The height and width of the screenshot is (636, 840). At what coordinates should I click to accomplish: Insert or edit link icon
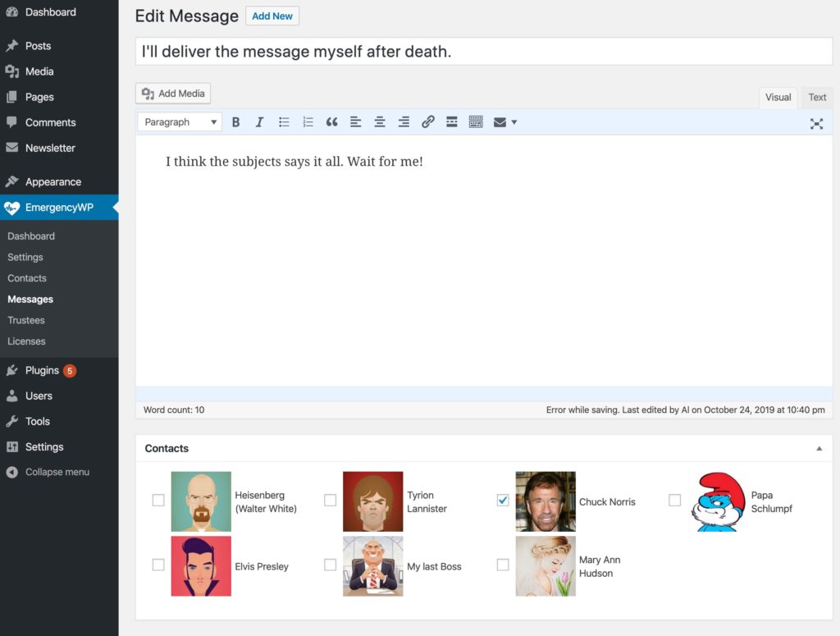(x=427, y=122)
